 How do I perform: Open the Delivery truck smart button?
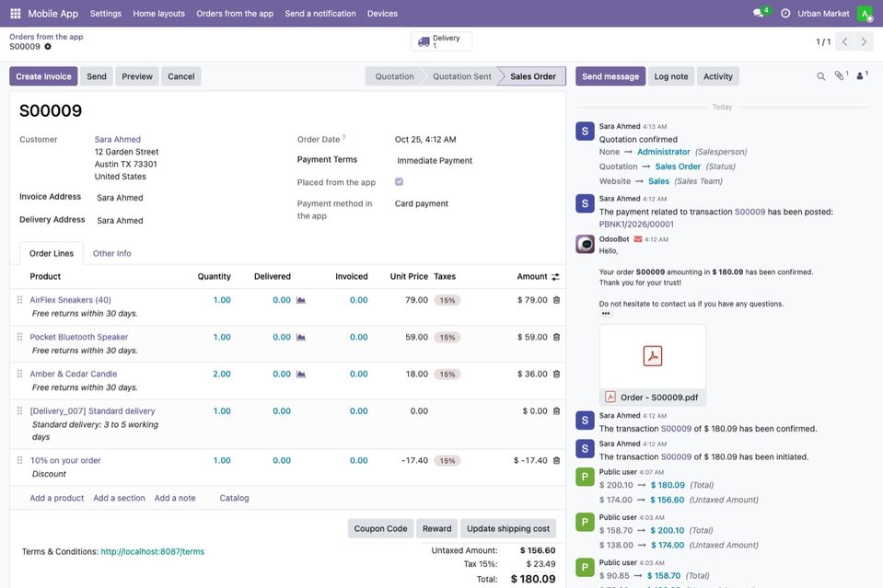click(x=442, y=41)
